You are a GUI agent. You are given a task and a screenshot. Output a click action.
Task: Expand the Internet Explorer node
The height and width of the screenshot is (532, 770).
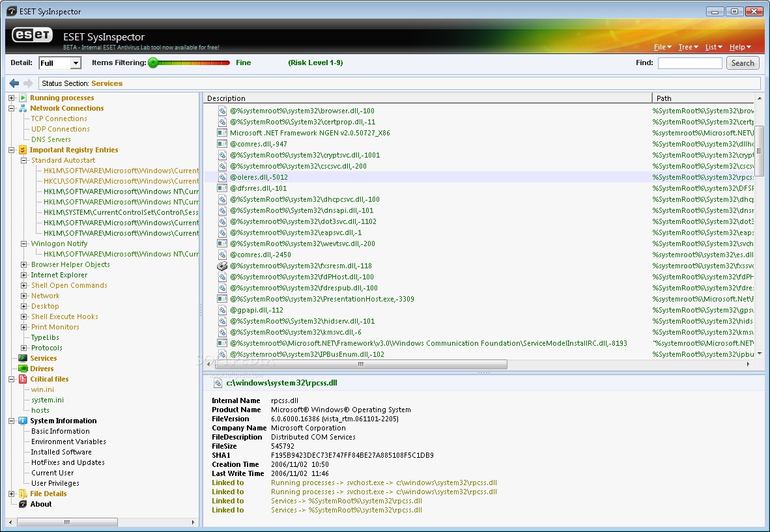point(23,275)
